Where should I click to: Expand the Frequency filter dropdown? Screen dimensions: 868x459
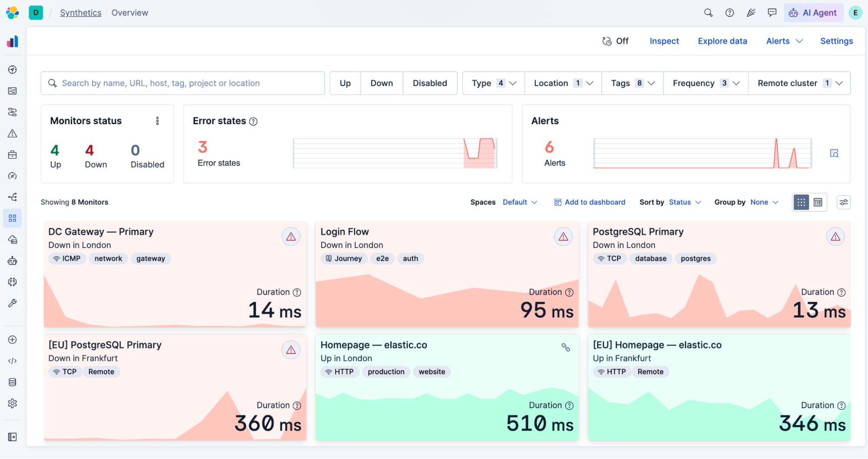pos(706,83)
